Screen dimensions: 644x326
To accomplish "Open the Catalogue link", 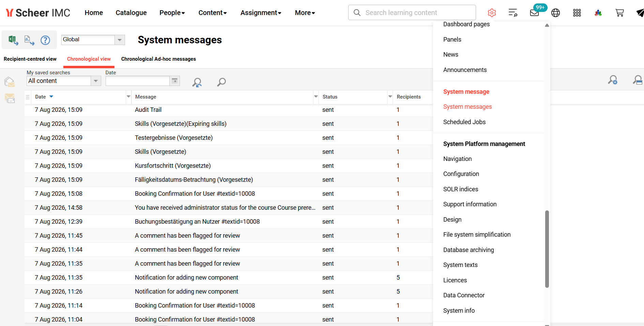I will pyautogui.click(x=131, y=13).
